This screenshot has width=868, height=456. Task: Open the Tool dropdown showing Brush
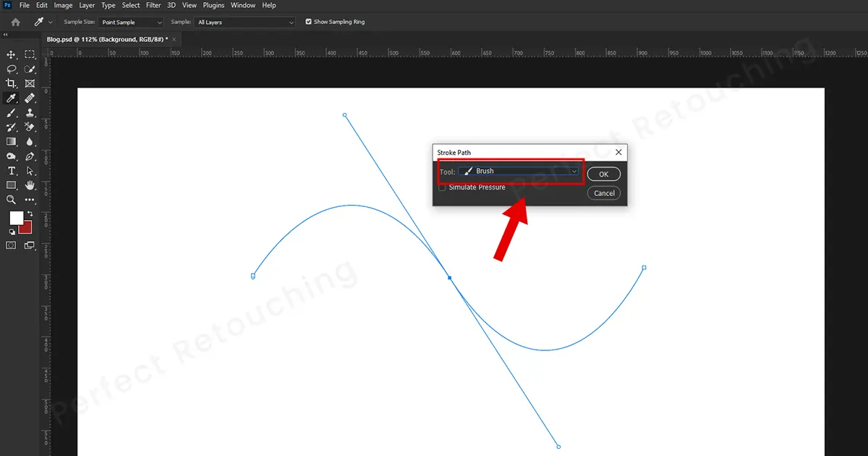click(519, 172)
